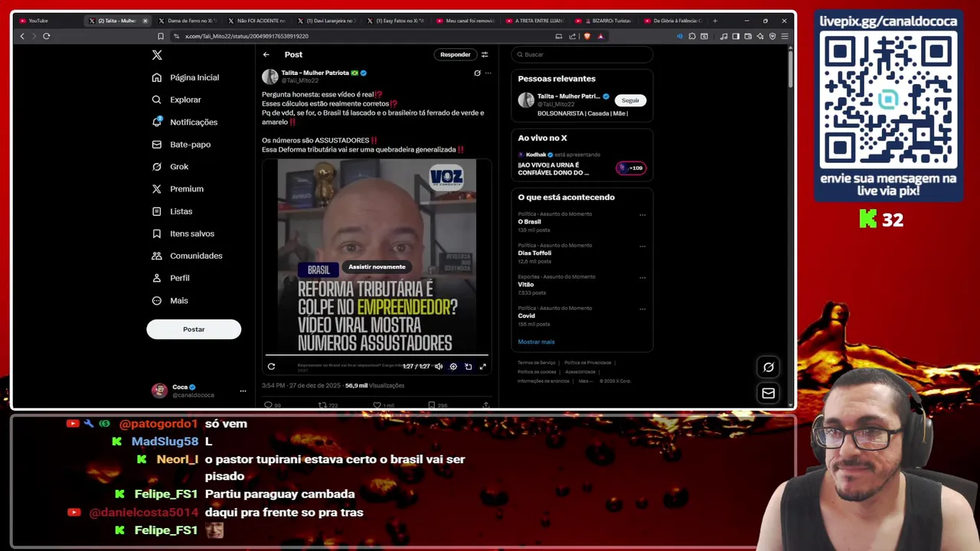Switch to Dama de Ferro tab
The height and width of the screenshot is (551, 980).
click(186, 21)
